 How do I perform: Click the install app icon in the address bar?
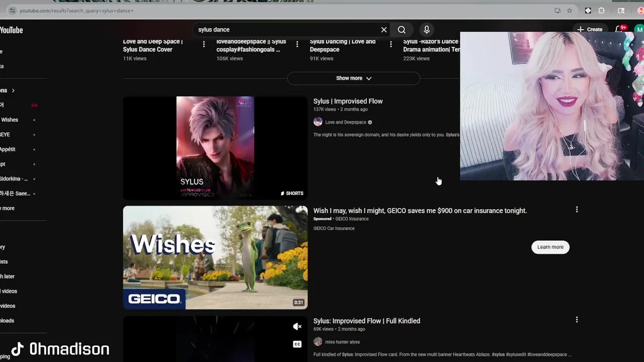pos(557,11)
